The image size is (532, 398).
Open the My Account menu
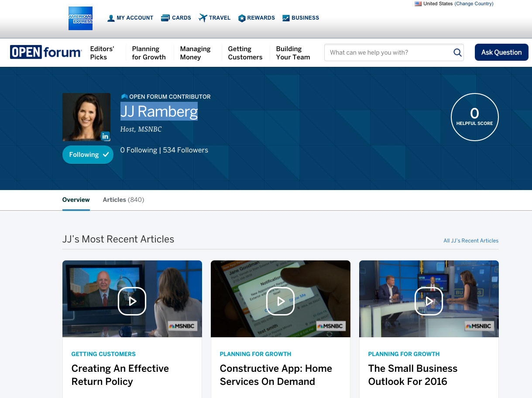click(x=130, y=18)
